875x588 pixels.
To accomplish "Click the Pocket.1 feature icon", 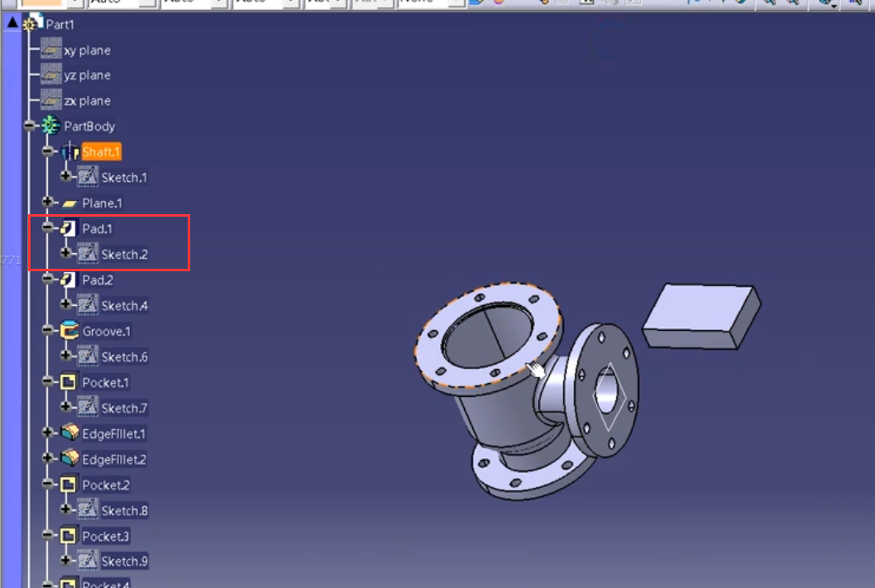I will (x=69, y=382).
